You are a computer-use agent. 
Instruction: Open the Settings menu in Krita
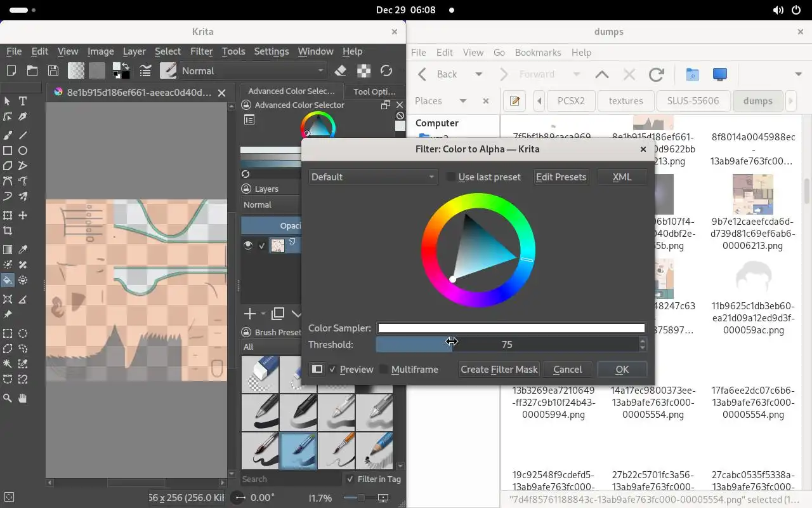pos(271,51)
